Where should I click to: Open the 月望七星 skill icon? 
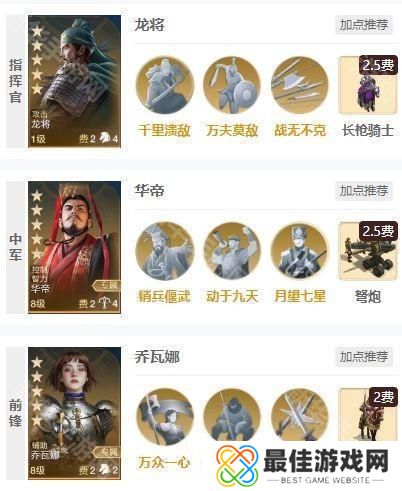tap(300, 251)
